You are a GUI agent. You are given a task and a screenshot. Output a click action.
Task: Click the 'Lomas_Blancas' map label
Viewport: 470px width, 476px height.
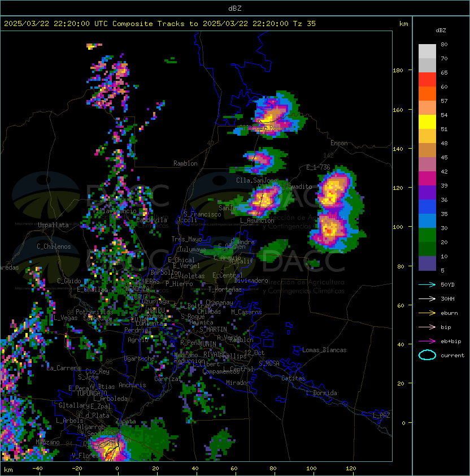pyautogui.click(x=324, y=350)
